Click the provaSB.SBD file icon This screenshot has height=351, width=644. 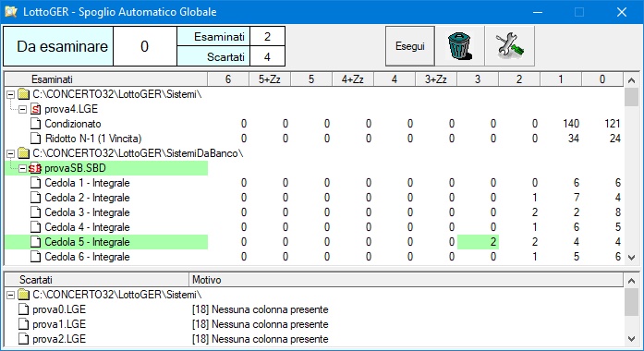[x=35, y=168]
